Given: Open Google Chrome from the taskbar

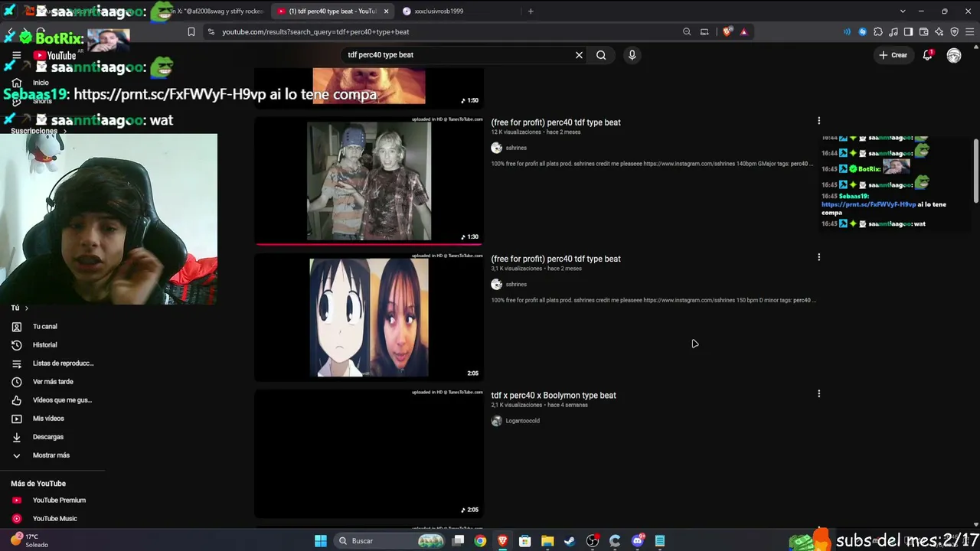Looking at the screenshot, I should point(480,541).
